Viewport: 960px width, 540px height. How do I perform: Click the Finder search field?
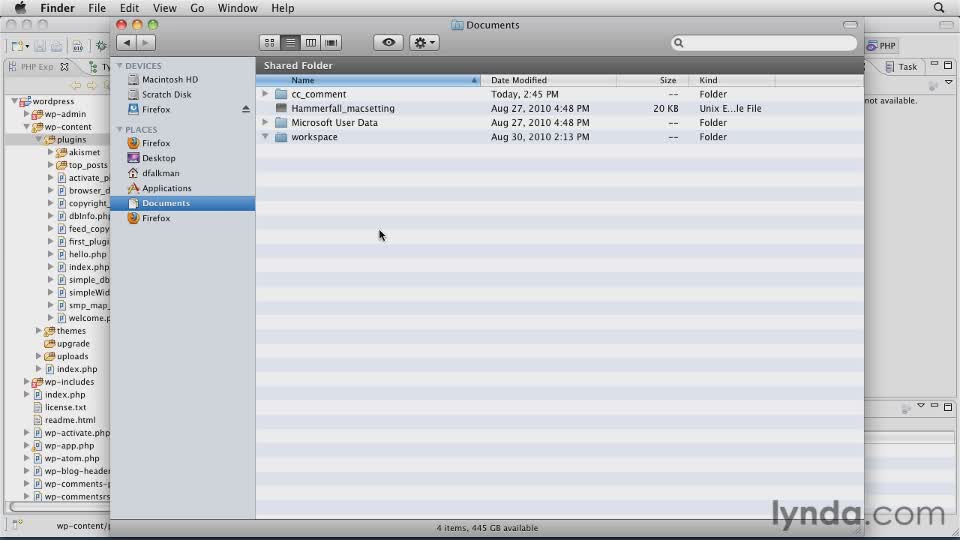coord(764,43)
